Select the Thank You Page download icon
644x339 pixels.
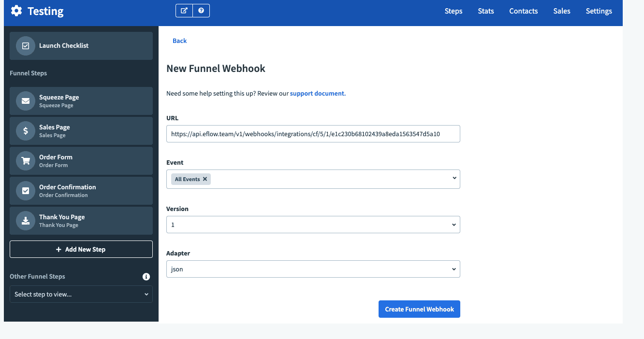tap(26, 221)
